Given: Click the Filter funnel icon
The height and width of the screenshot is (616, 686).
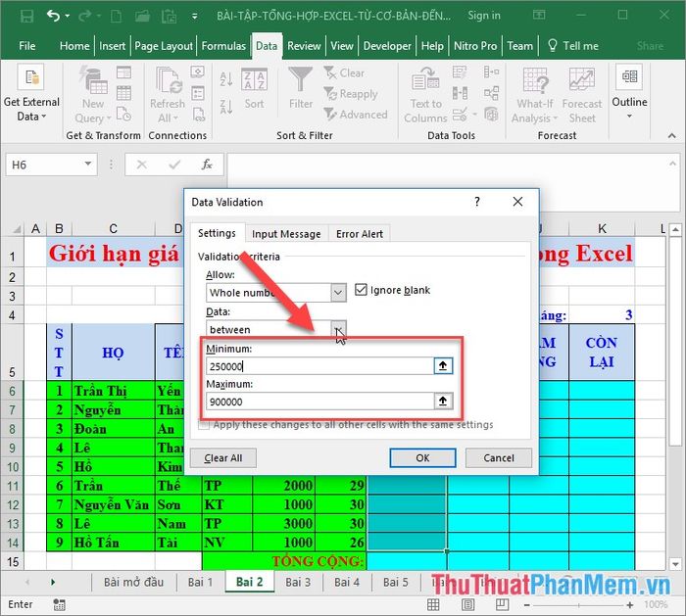Looking at the screenshot, I should coord(301,79).
